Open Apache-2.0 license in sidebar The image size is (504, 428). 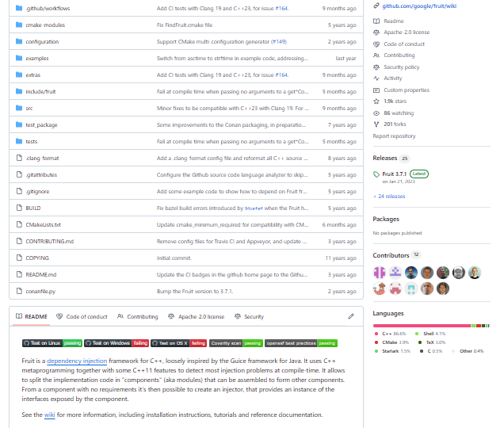[407, 32]
